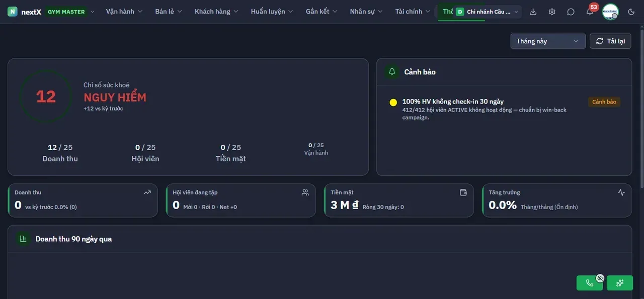The height and width of the screenshot is (299, 644).
Task: Click the Tải lại reload button
Action: point(610,41)
